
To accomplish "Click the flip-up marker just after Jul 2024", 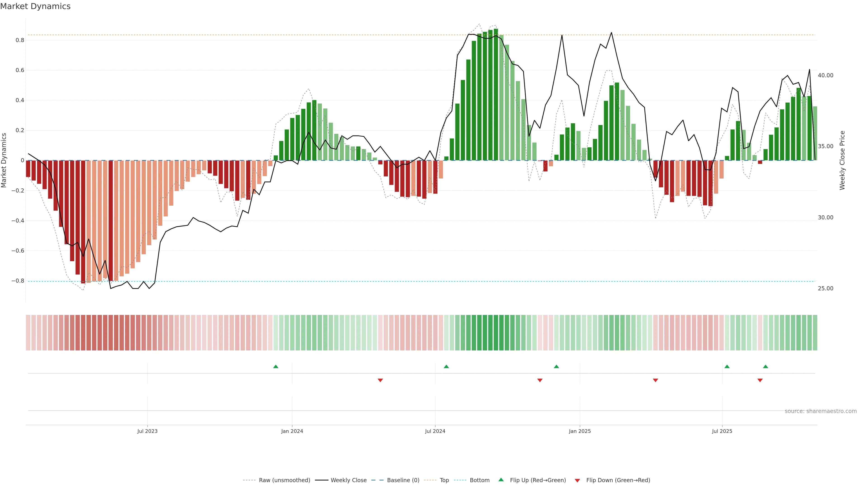I will [446, 366].
